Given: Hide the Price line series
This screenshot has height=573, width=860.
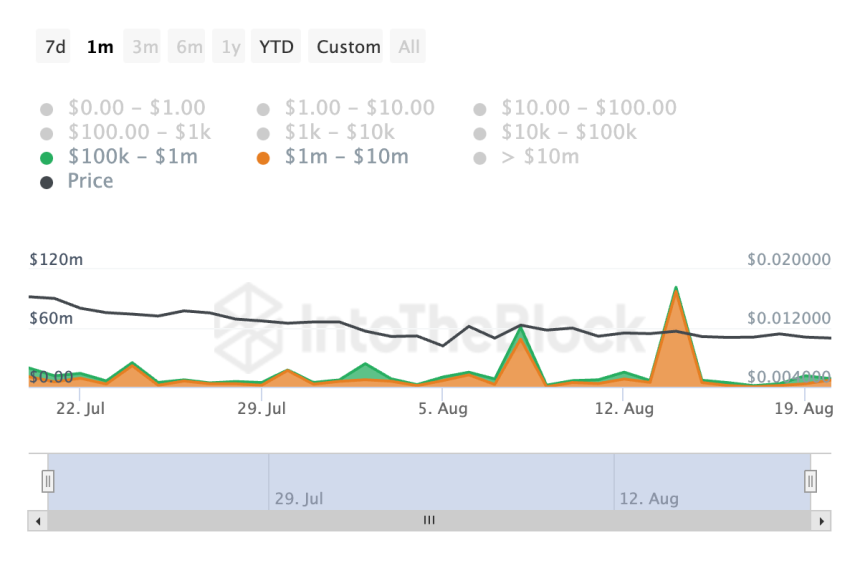Looking at the screenshot, I should click(90, 181).
